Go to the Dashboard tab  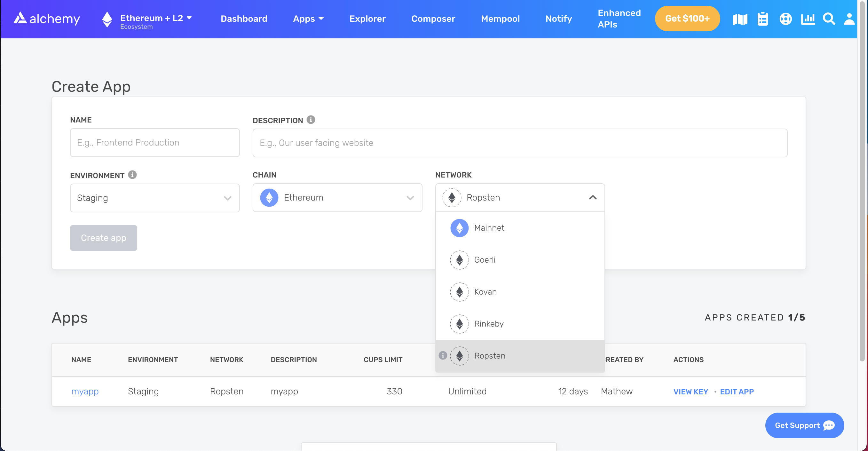pyautogui.click(x=244, y=19)
